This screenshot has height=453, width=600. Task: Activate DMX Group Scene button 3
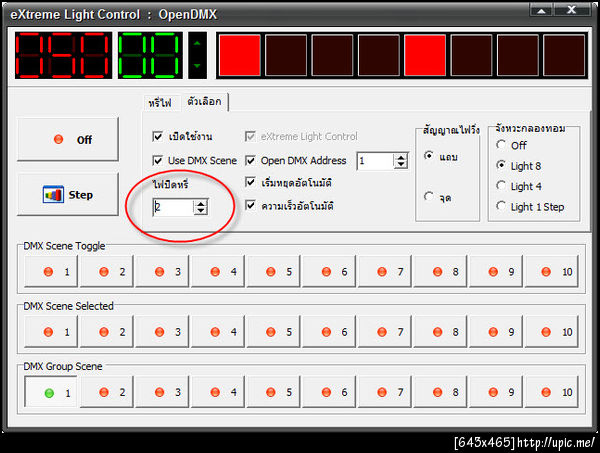[x=162, y=392]
